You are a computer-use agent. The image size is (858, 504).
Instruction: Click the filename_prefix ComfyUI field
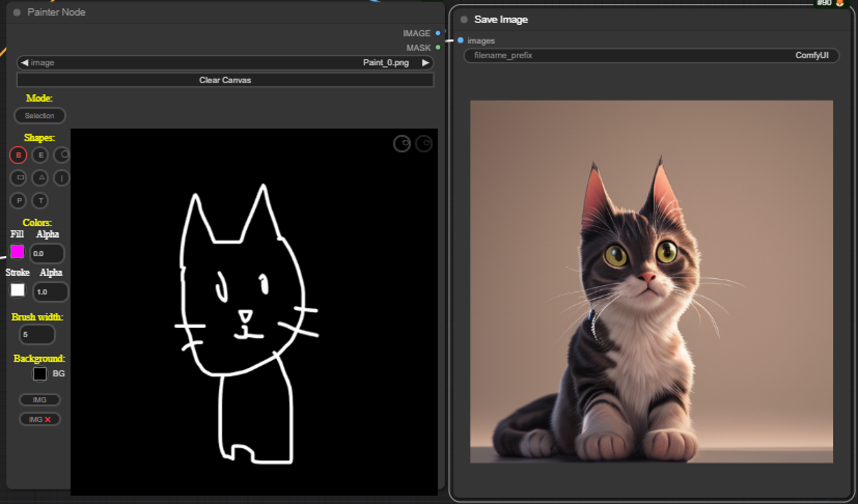(651, 55)
